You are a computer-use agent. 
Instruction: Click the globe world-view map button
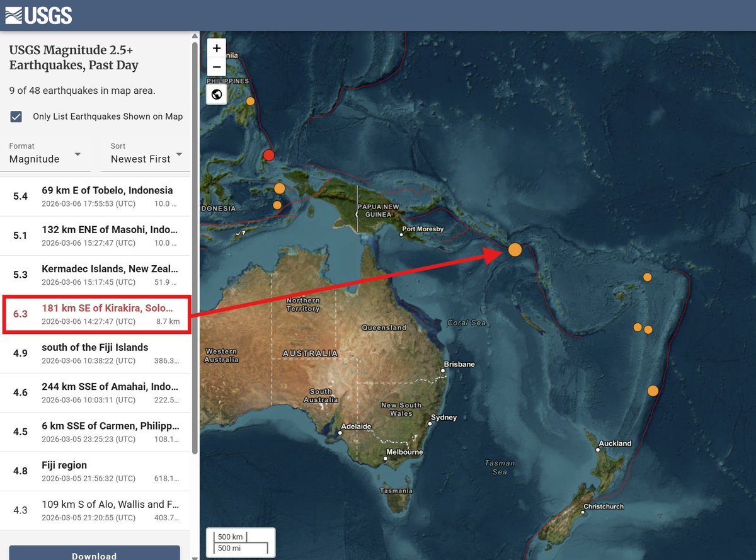(217, 94)
